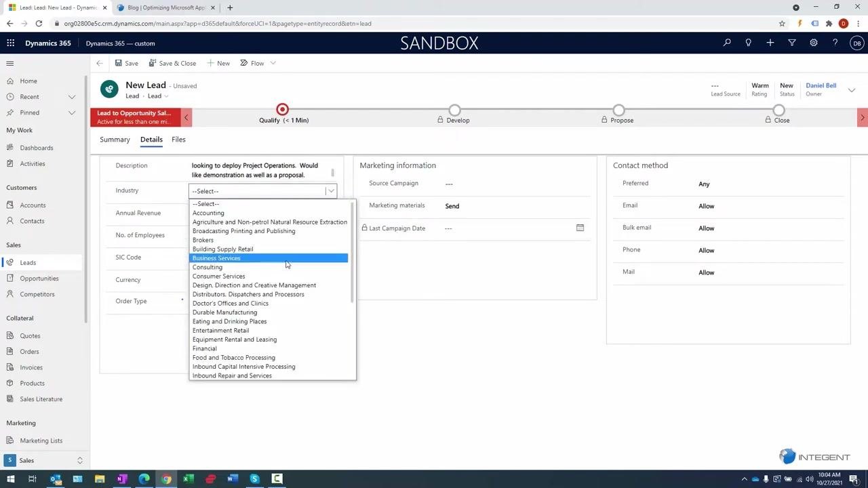
Task: Open the settings gear in header
Action: click(814, 43)
